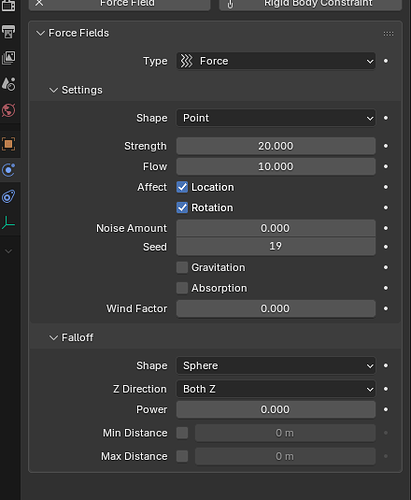
Task: Disable Affect Location checkbox
Action: (182, 187)
